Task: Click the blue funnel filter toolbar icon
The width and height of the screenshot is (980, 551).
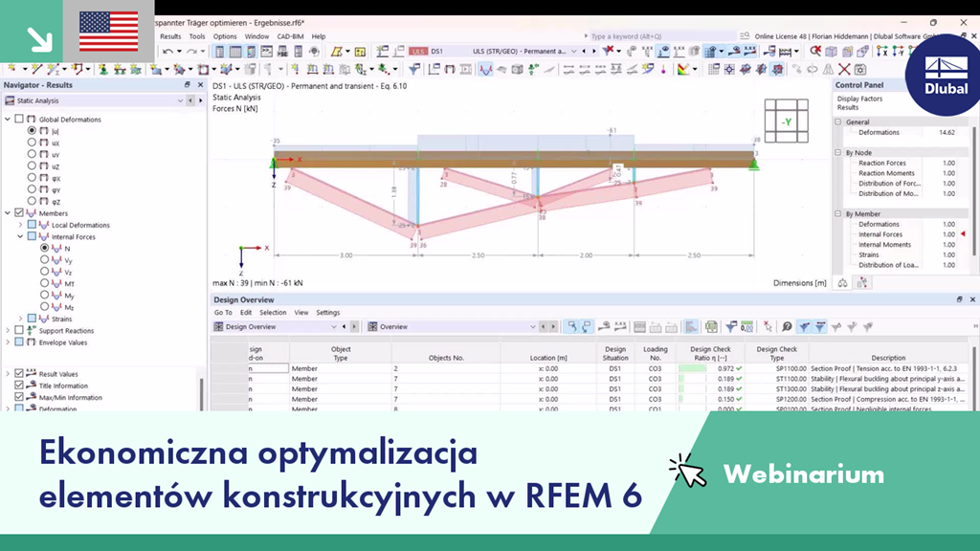Action: tap(413, 69)
